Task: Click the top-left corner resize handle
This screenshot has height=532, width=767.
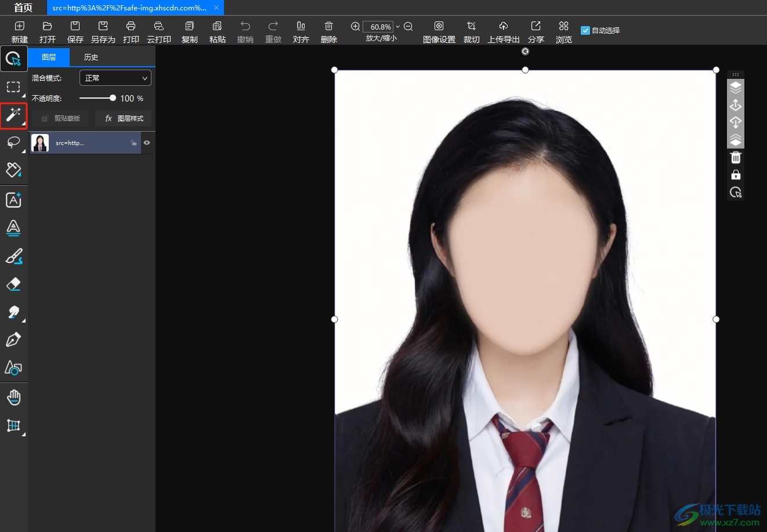Action: tap(334, 70)
